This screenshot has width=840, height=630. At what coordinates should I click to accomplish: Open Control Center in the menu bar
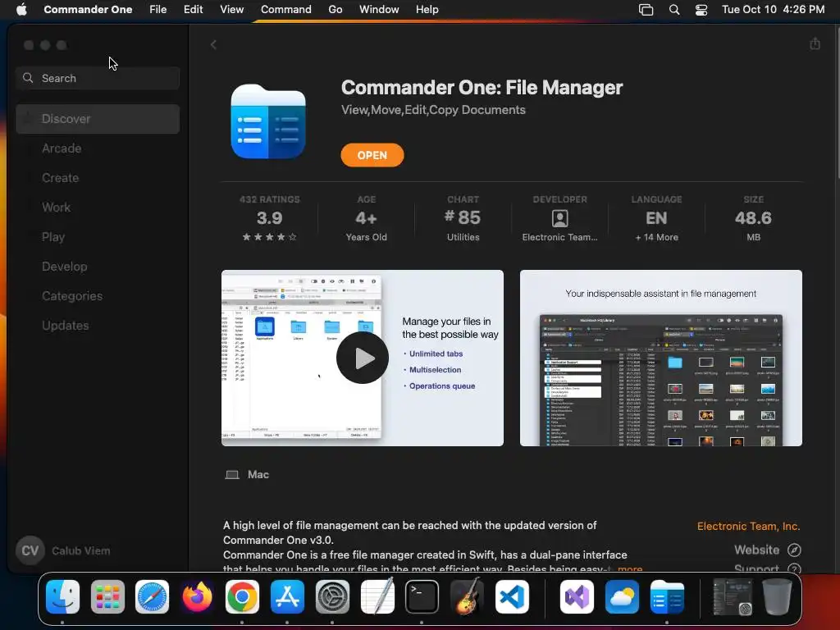coord(701,10)
